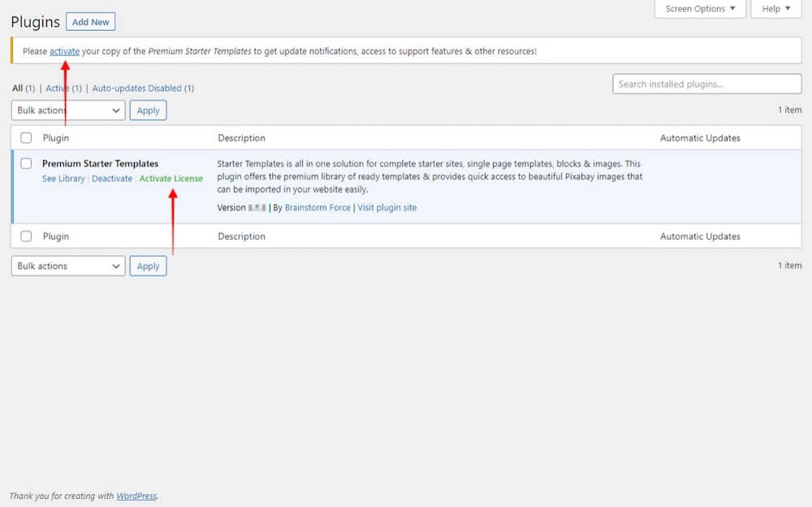Select the Active plugins filter
Image resolution: width=812 pixels, height=507 pixels.
point(57,88)
